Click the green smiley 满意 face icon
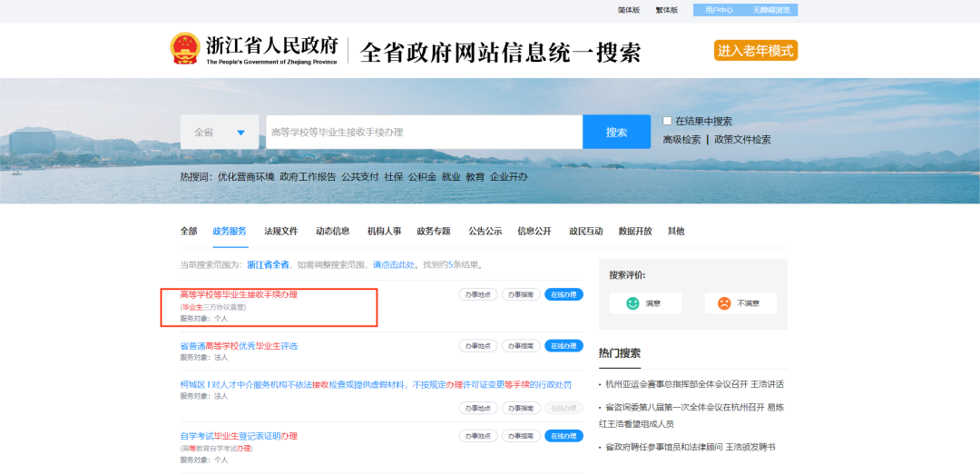The image size is (980, 475). click(x=632, y=303)
